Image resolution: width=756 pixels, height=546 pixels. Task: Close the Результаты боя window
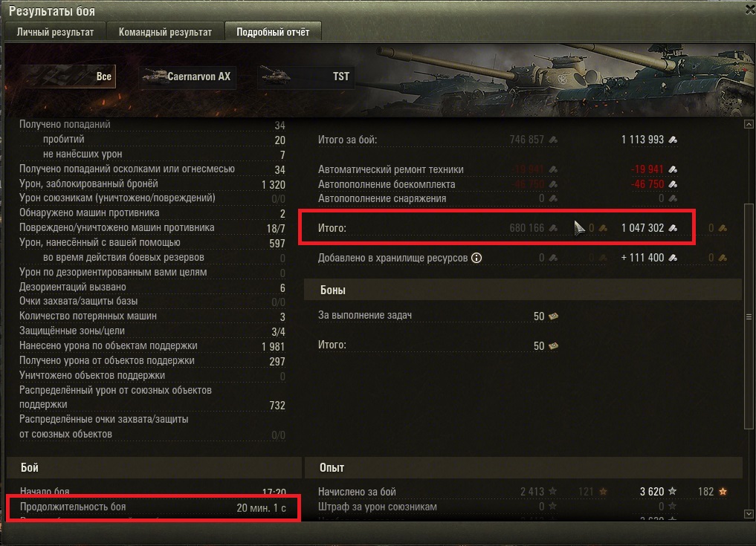click(750, 9)
